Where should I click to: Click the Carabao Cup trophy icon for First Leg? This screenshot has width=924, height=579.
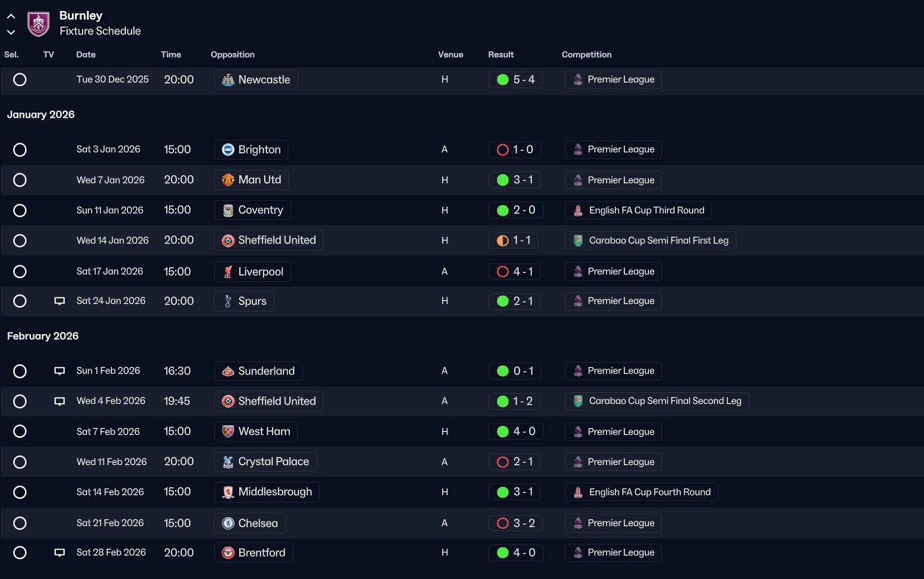click(578, 241)
